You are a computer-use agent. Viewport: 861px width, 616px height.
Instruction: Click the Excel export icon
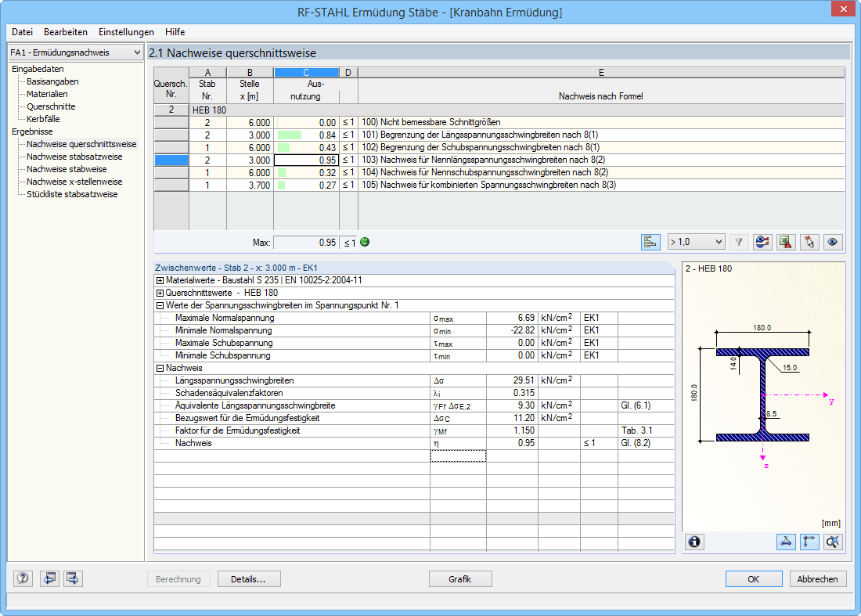point(786,242)
